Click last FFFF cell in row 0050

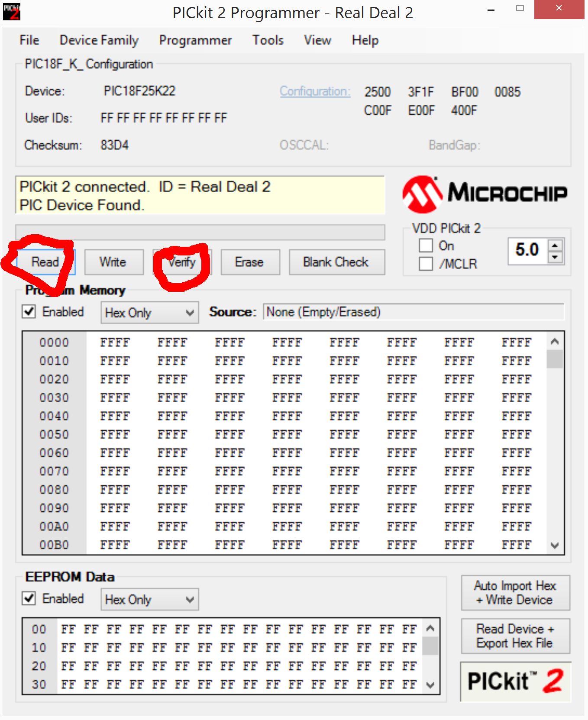point(516,435)
